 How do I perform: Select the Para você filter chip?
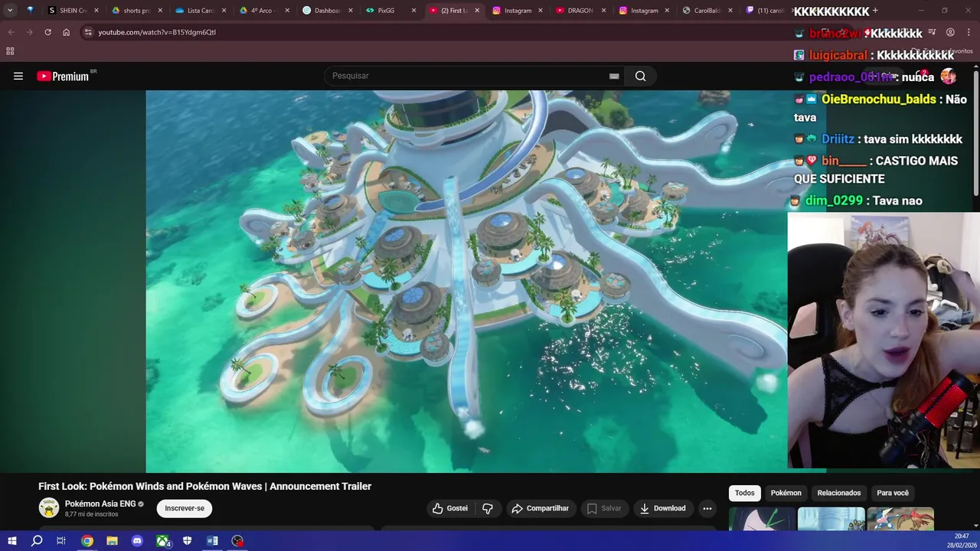tap(893, 493)
